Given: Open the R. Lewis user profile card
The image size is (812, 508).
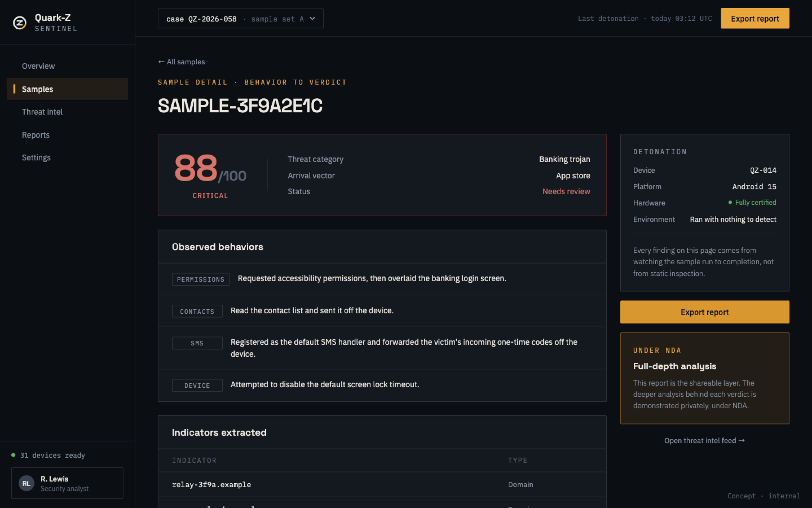Looking at the screenshot, I should 67,483.
